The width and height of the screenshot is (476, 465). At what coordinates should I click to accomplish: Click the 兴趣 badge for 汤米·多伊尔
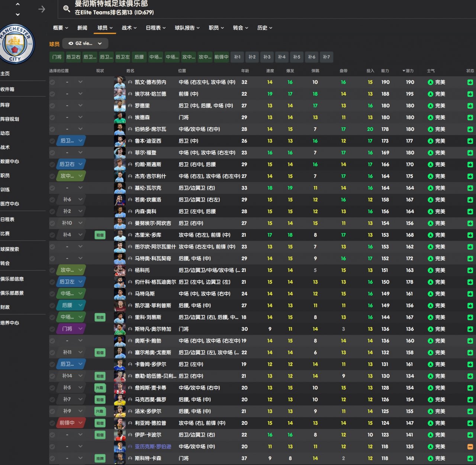100,411
